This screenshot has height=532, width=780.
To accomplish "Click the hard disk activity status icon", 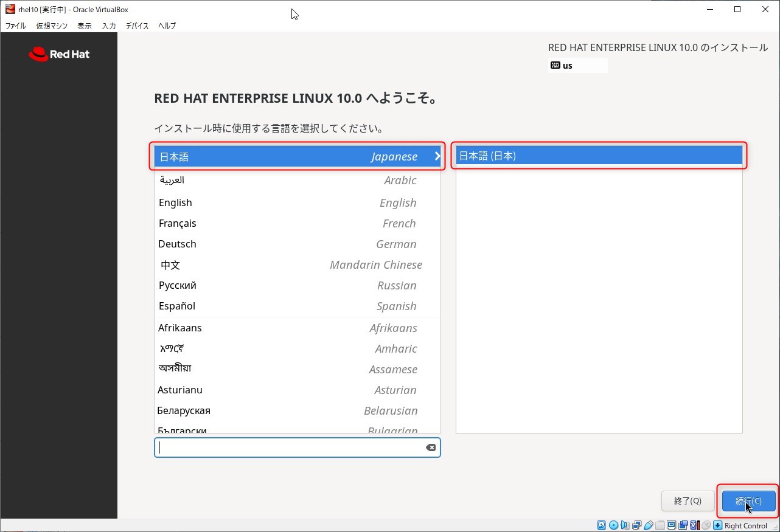I will coord(602,525).
